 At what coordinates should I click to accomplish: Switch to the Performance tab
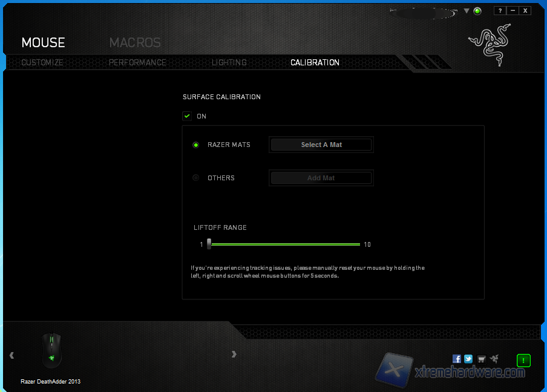pos(137,62)
